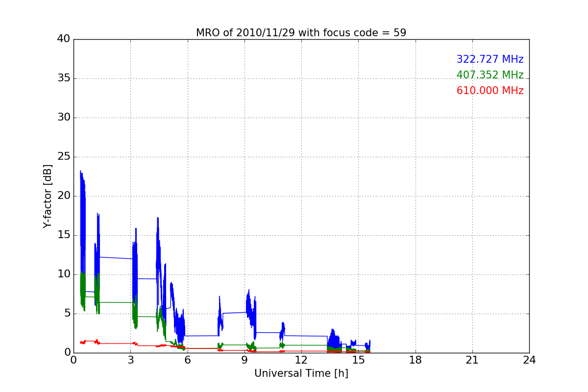Click y-axis tick label 35
The image size is (588, 392).
point(64,78)
